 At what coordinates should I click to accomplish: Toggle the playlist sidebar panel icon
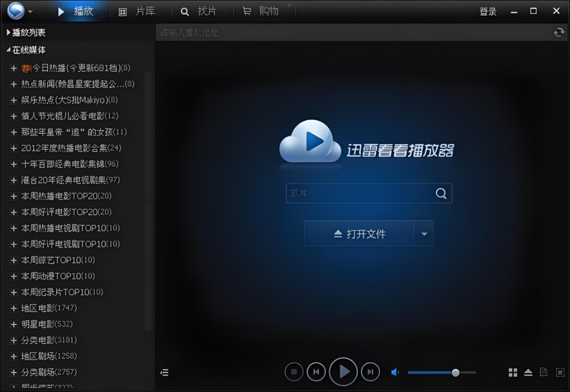point(164,372)
